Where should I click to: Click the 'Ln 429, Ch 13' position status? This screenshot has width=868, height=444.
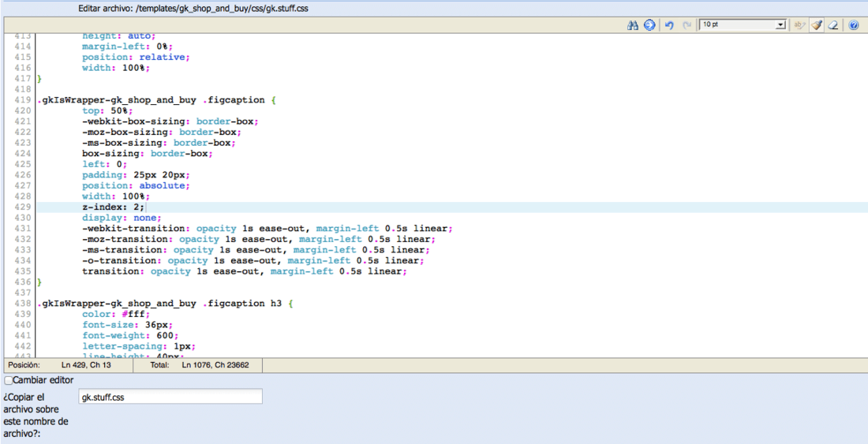coord(86,365)
